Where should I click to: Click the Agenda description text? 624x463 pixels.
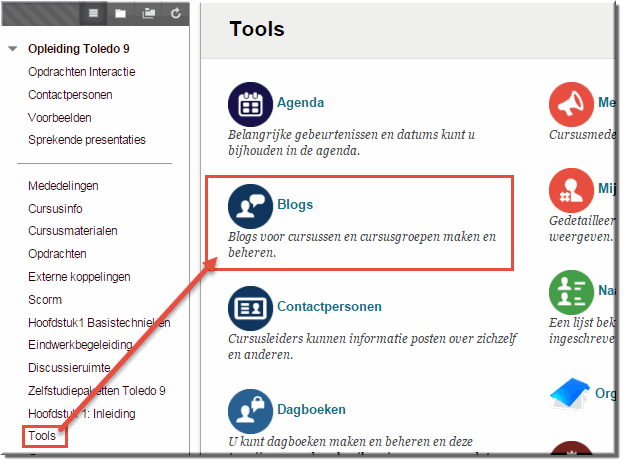click(351, 143)
